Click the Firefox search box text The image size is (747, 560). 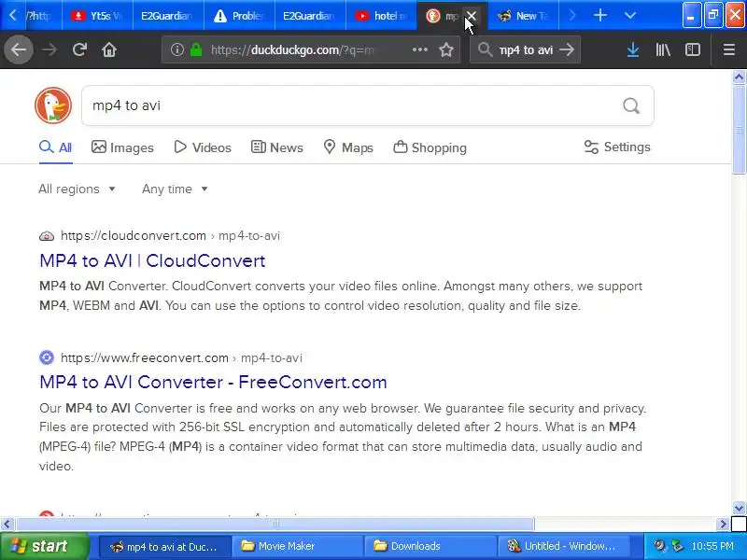tap(526, 49)
